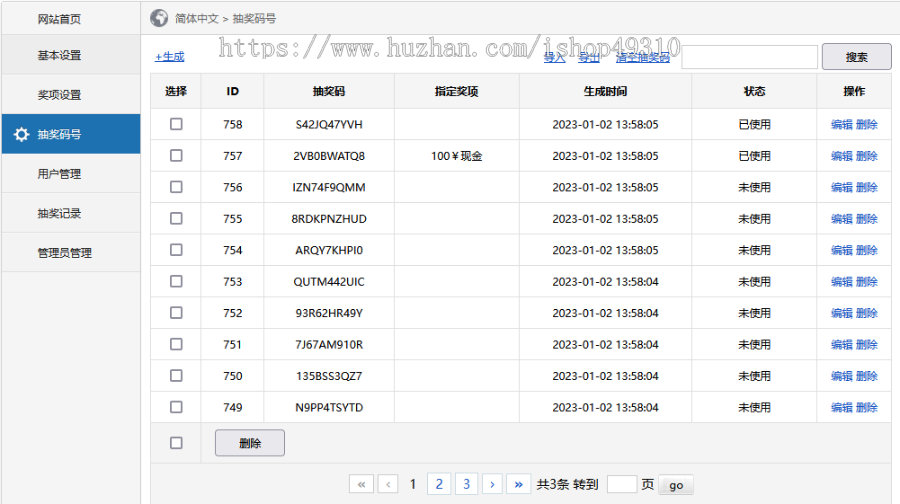Click lottery code 93R62HR49Y
Viewport: 900px width, 504px height.
[x=329, y=313]
